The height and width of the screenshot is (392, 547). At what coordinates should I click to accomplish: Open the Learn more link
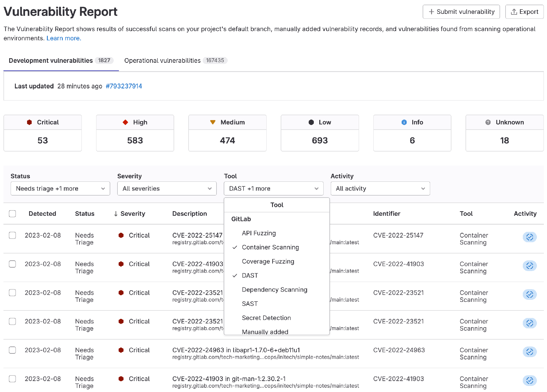63,38
